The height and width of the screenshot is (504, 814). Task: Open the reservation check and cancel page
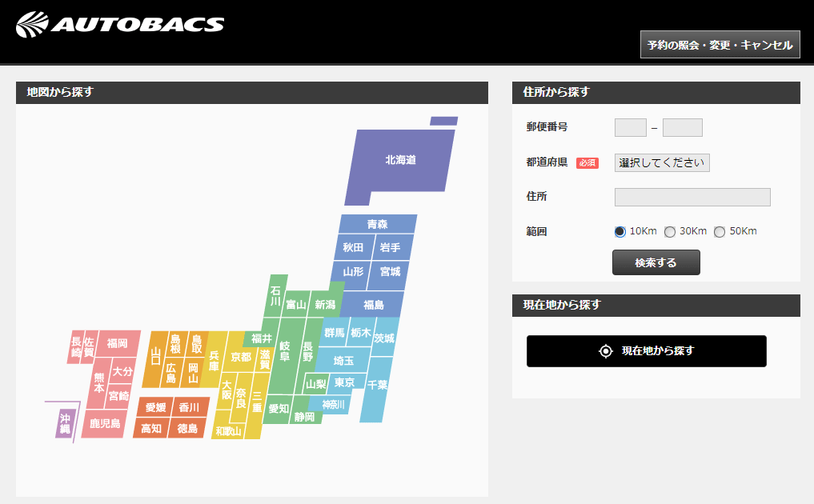[719, 43]
